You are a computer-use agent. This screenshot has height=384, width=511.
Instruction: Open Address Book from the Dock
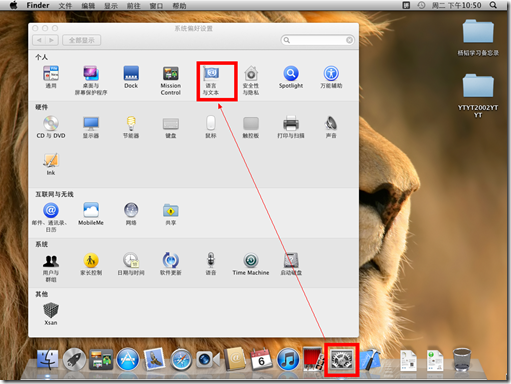(235, 360)
